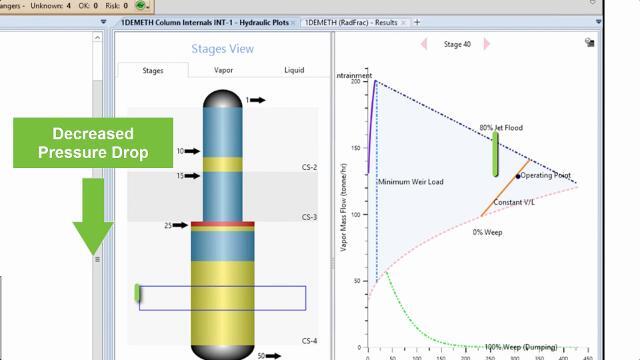This screenshot has height=360, width=640.
Task: Select the Stages tab
Action: pyautogui.click(x=153, y=71)
